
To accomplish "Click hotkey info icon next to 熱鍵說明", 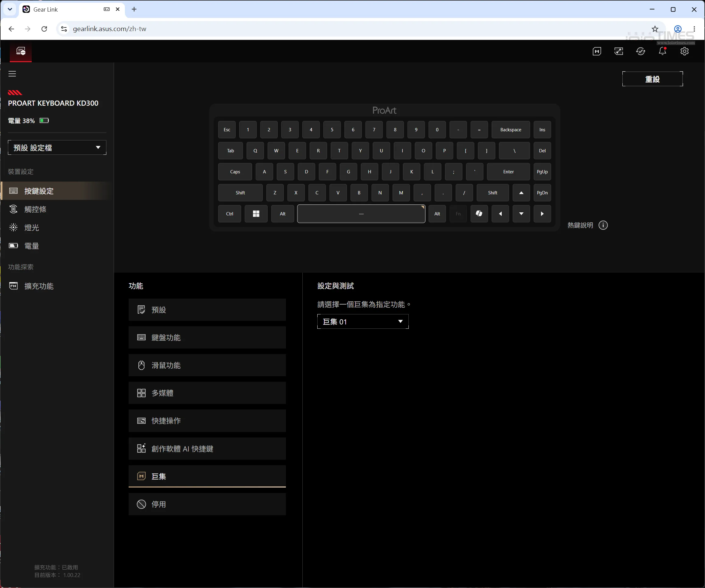I will tap(603, 225).
